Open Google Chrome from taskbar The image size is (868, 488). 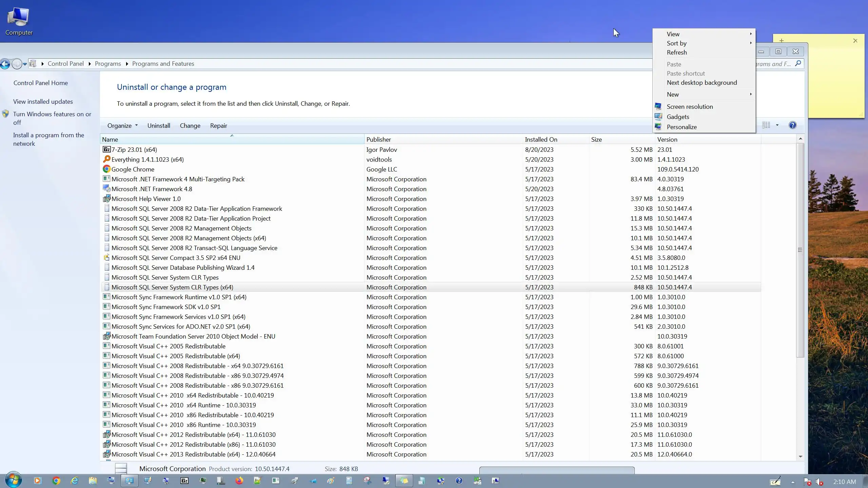pos(56,481)
